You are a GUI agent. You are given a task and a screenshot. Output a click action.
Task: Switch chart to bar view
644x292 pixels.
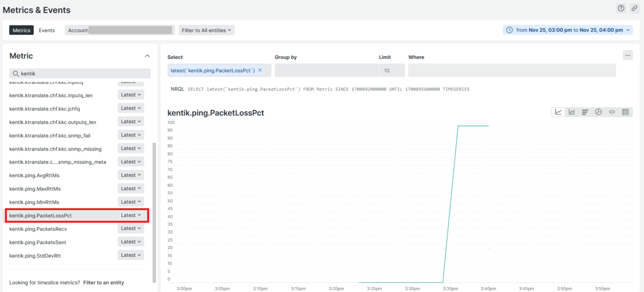click(585, 112)
